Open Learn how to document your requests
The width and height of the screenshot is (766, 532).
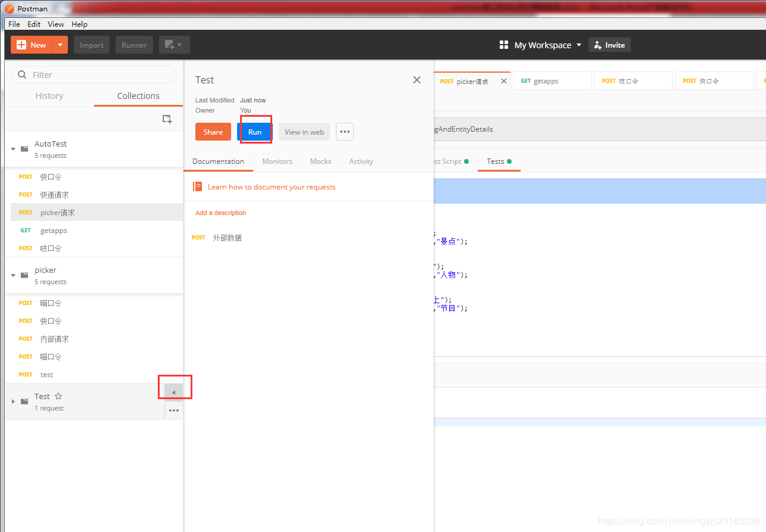click(272, 187)
